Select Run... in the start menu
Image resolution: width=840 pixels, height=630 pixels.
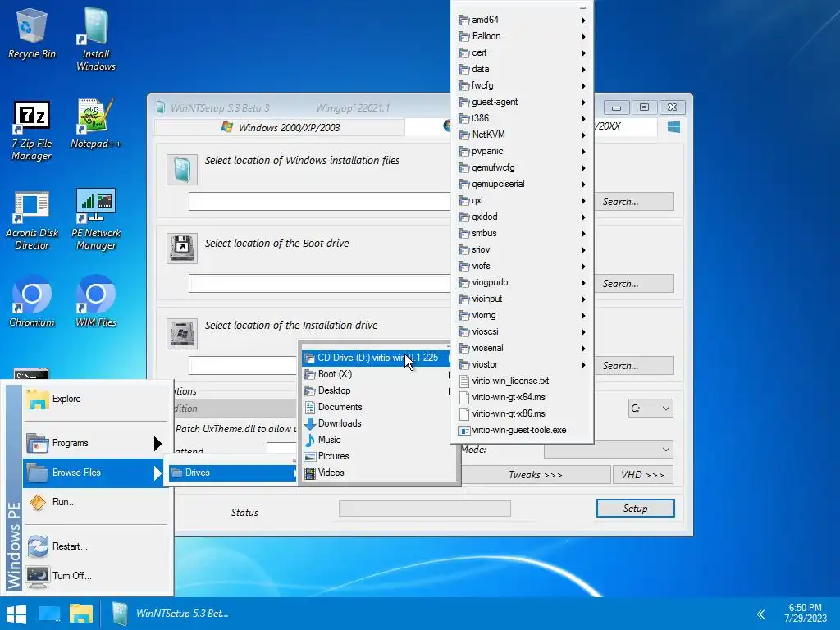[95, 502]
